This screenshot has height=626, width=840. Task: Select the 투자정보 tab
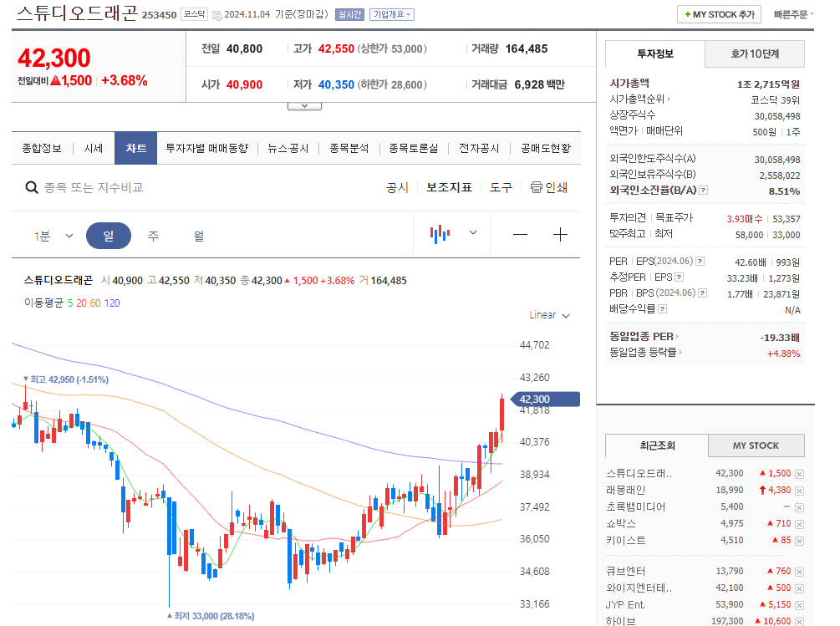pos(655,53)
